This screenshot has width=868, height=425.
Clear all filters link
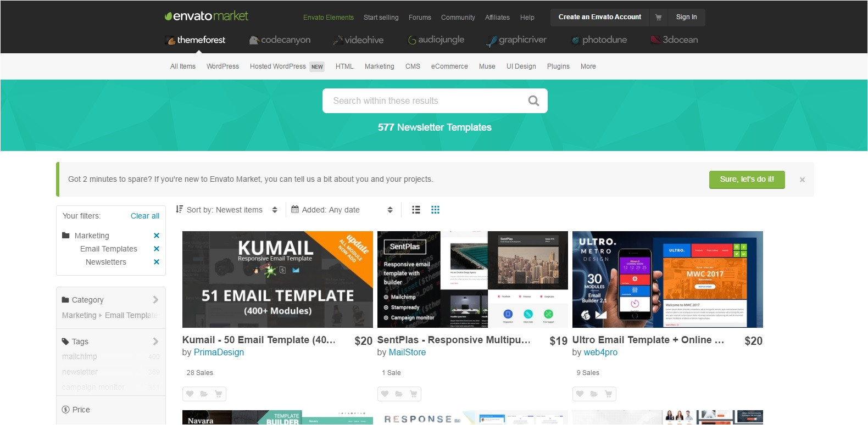coord(145,216)
